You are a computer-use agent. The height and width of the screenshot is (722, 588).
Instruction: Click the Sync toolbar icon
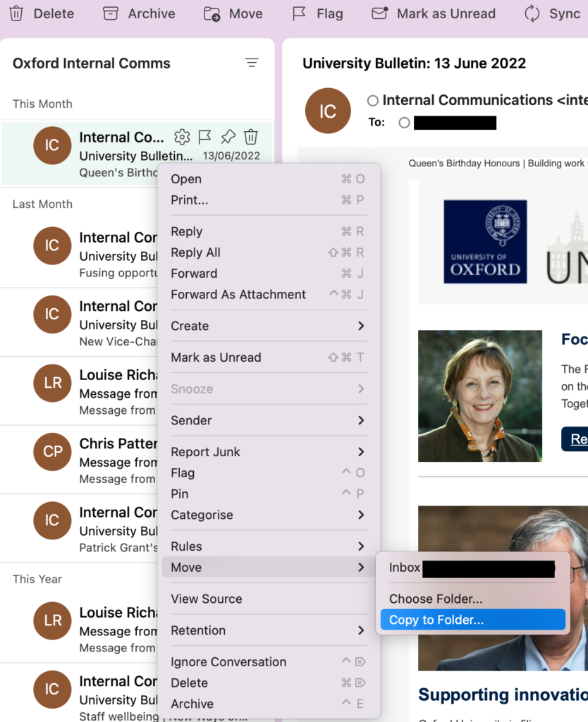tap(532, 13)
